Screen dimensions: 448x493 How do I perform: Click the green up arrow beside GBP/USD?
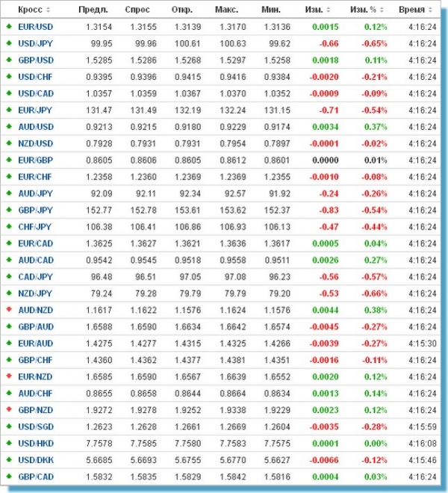click(9, 60)
